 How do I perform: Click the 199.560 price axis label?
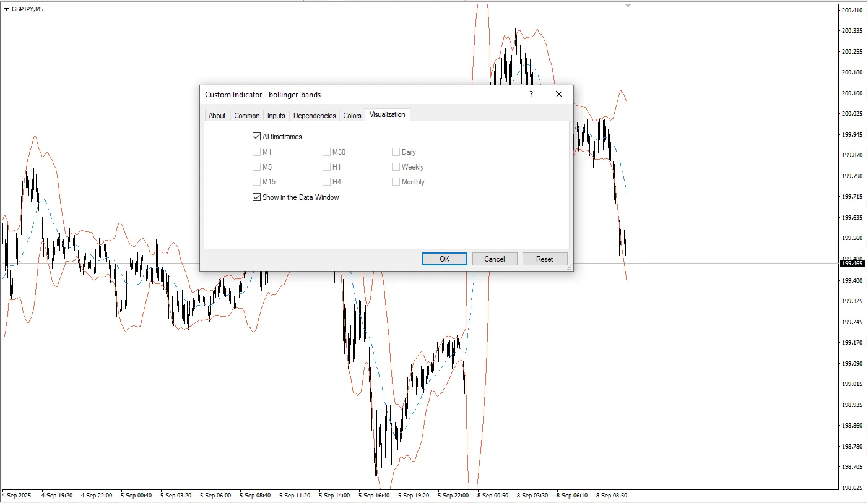click(853, 238)
